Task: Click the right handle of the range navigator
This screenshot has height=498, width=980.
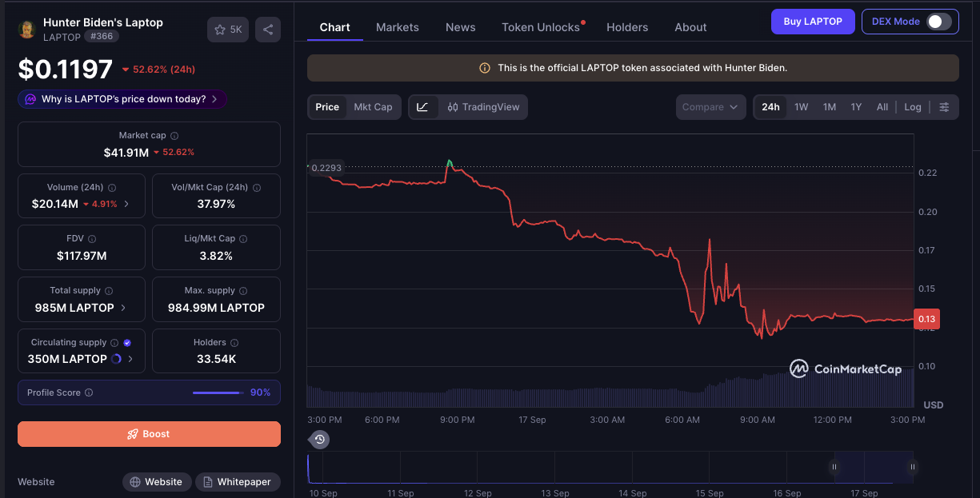Action: pyautogui.click(x=912, y=467)
